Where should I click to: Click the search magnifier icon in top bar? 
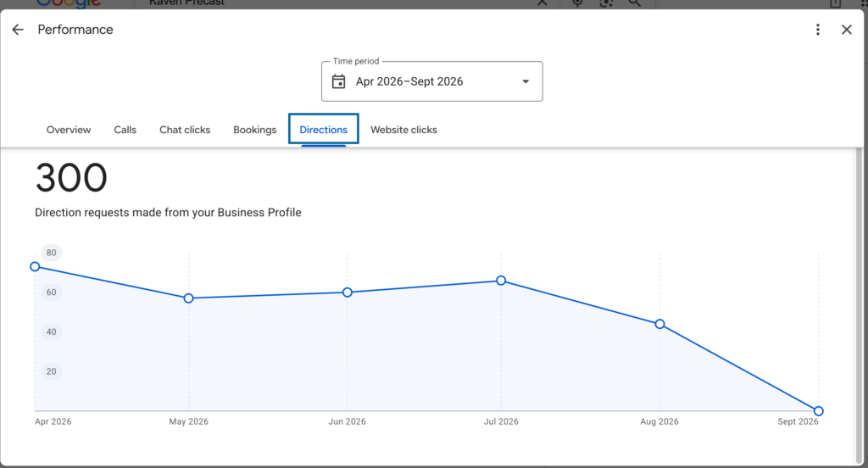click(634, 3)
